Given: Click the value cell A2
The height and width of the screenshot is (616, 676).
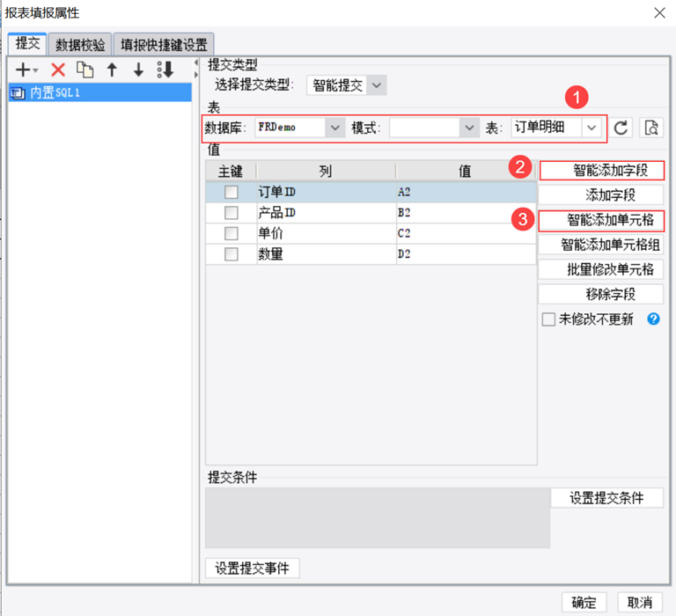Looking at the screenshot, I should point(466,192).
